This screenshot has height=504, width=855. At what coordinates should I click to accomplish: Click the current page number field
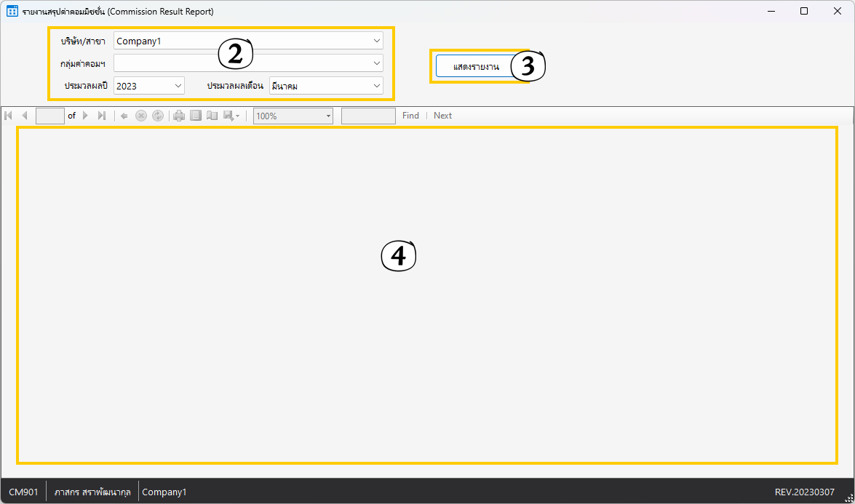tap(50, 116)
